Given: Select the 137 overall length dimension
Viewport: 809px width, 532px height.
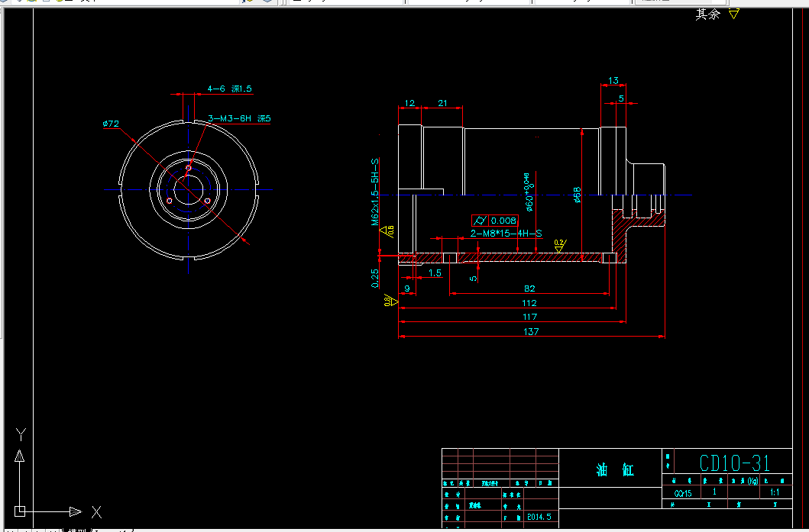Looking at the screenshot, I should click(531, 332).
